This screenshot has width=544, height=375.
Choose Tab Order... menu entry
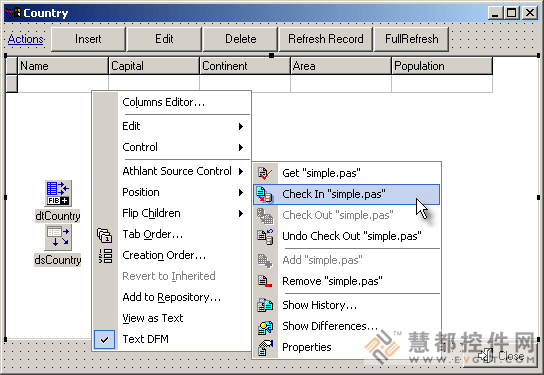click(x=171, y=235)
